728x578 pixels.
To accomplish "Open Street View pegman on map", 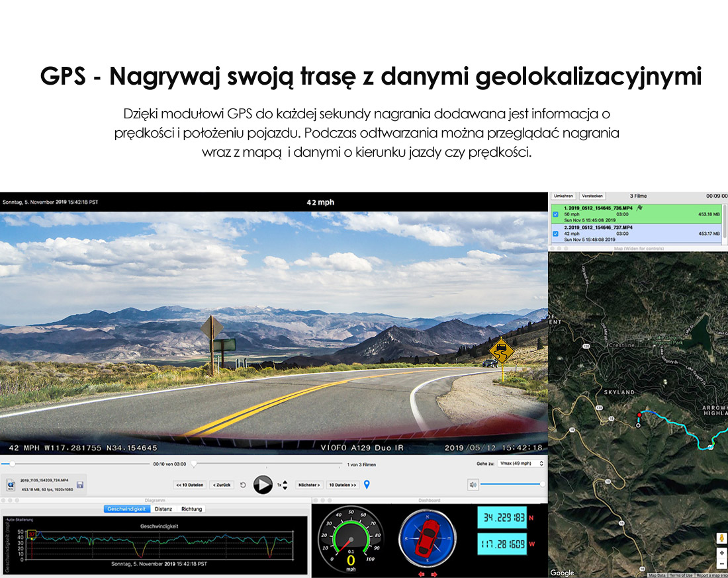I will [721, 538].
